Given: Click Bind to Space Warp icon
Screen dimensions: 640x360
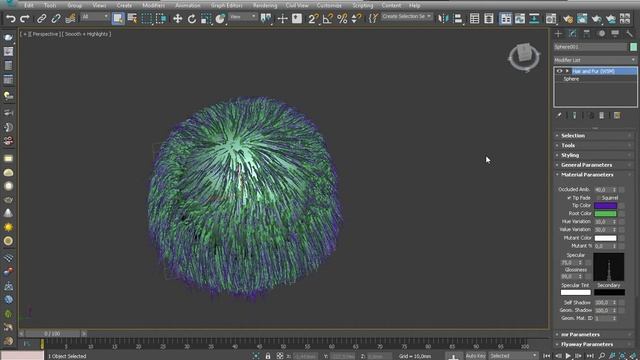Looking at the screenshot, I should click(x=70, y=19).
